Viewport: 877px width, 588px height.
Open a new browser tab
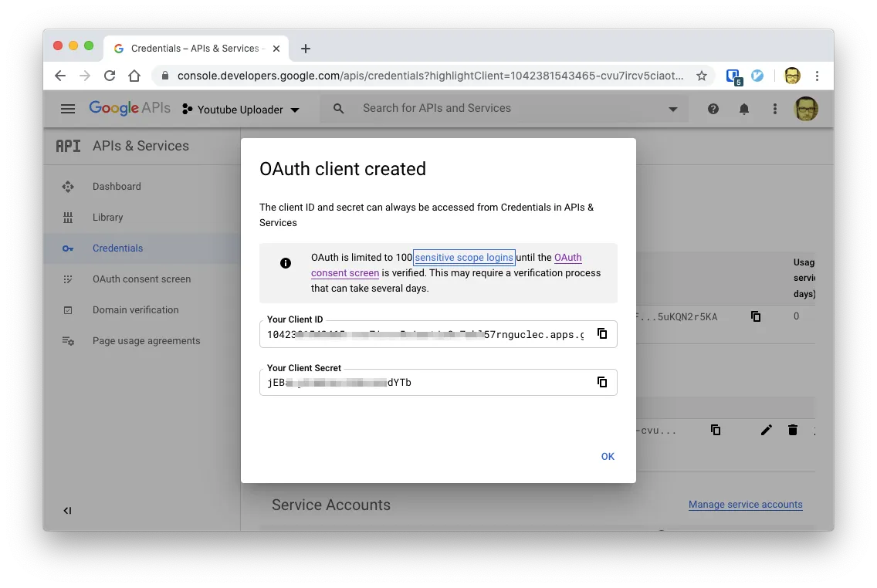tap(306, 49)
